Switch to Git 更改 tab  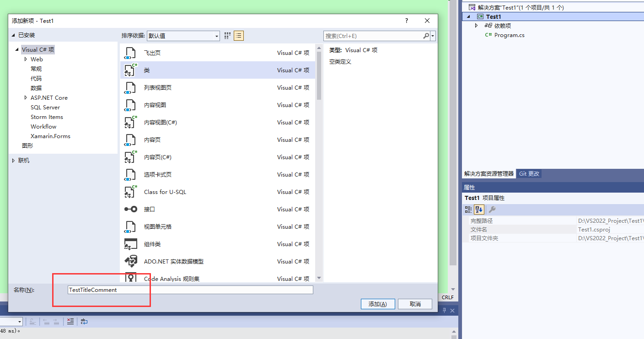pos(529,174)
